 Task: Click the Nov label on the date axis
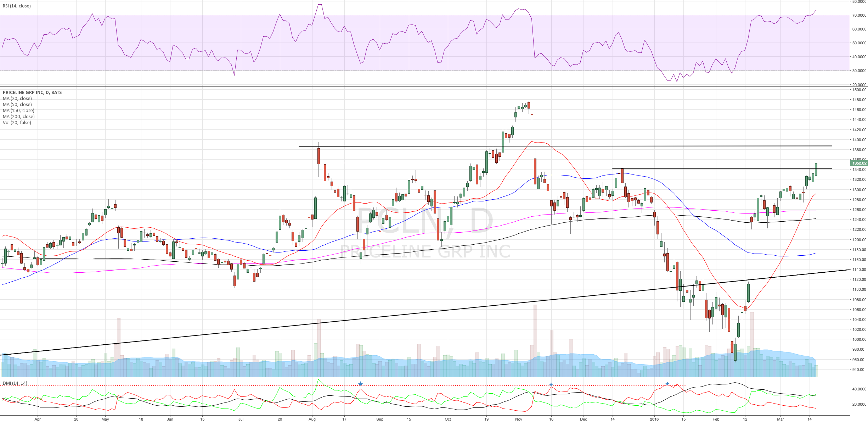click(x=519, y=419)
